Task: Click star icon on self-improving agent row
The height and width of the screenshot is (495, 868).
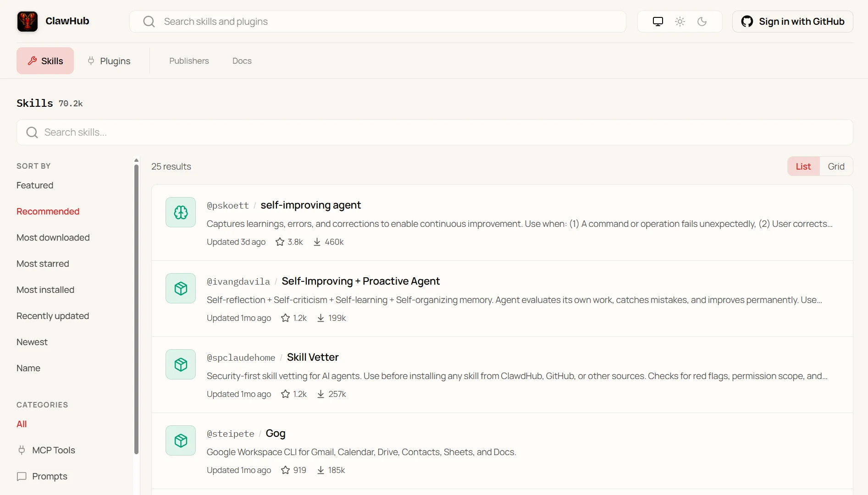Action: click(280, 242)
